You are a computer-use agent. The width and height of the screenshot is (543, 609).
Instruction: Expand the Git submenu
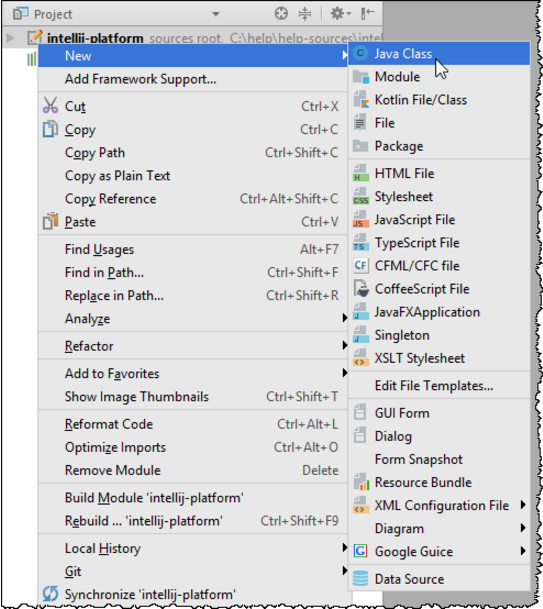(344, 571)
